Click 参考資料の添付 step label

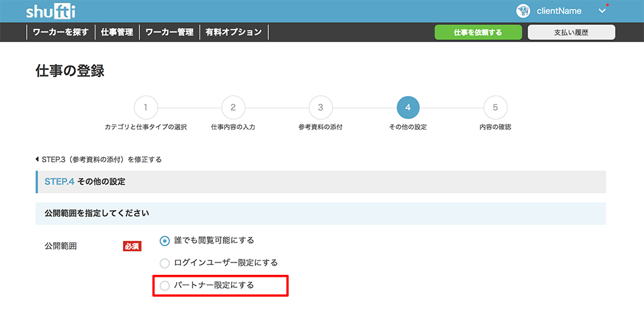320,128
